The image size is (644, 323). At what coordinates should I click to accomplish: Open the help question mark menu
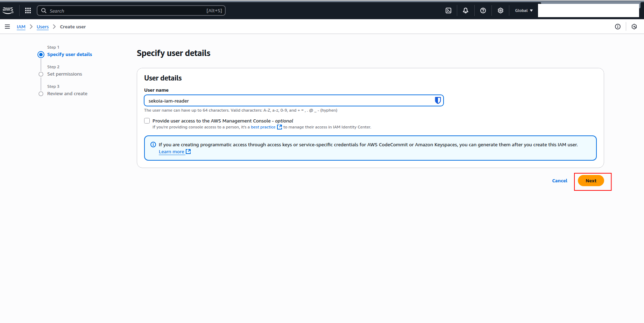[x=483, y=10]
